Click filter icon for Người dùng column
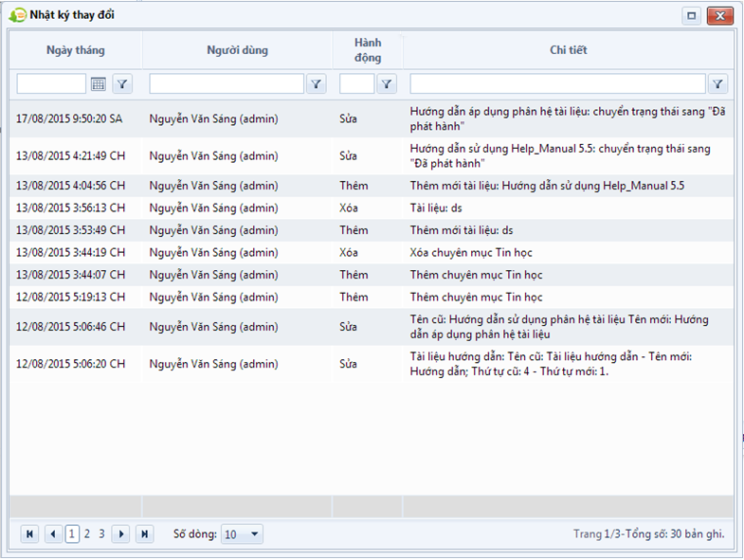This screenshot has width=744, height=560. [x=318, y=84]
